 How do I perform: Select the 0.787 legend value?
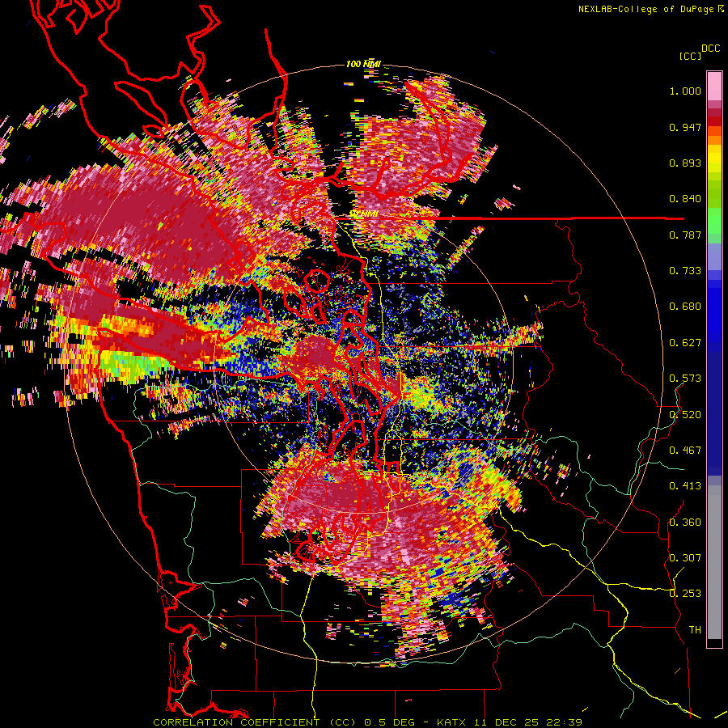click(x=685, y=235)
